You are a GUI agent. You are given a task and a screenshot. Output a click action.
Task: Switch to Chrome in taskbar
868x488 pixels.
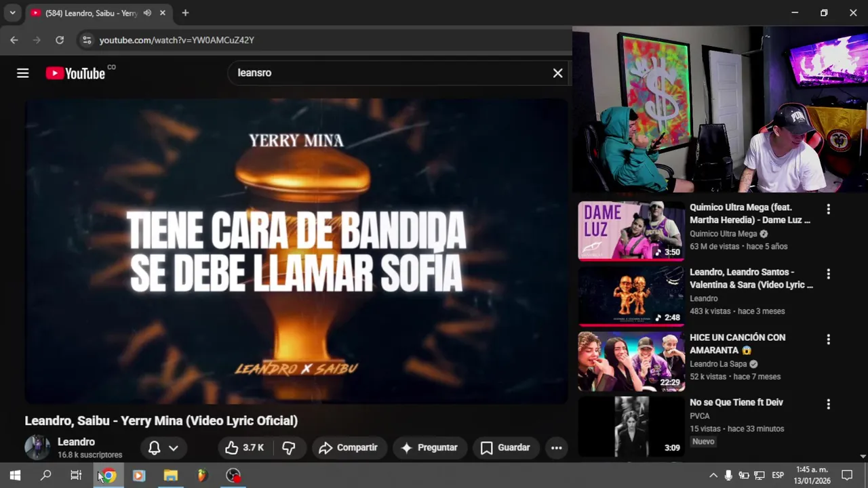pyautogui.click(x=108, y=475)
